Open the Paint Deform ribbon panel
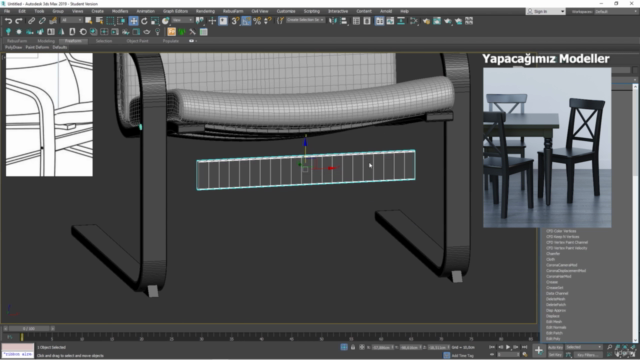This screenshot has width=640, height=360. tap(37, 47)
